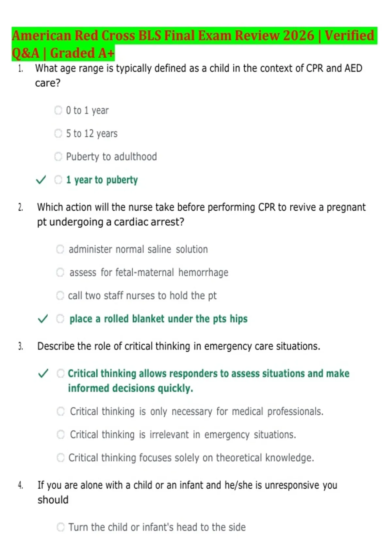This screenshot has width=392, height=556.
Task: Click question 2 text about pregnant pt CPR
Action: pos(201,215)
